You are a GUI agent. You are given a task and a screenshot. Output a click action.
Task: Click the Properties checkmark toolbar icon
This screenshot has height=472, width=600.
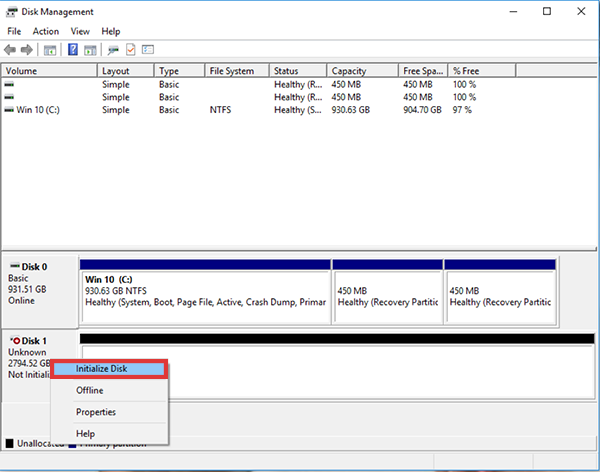click(x=130, y=49)
